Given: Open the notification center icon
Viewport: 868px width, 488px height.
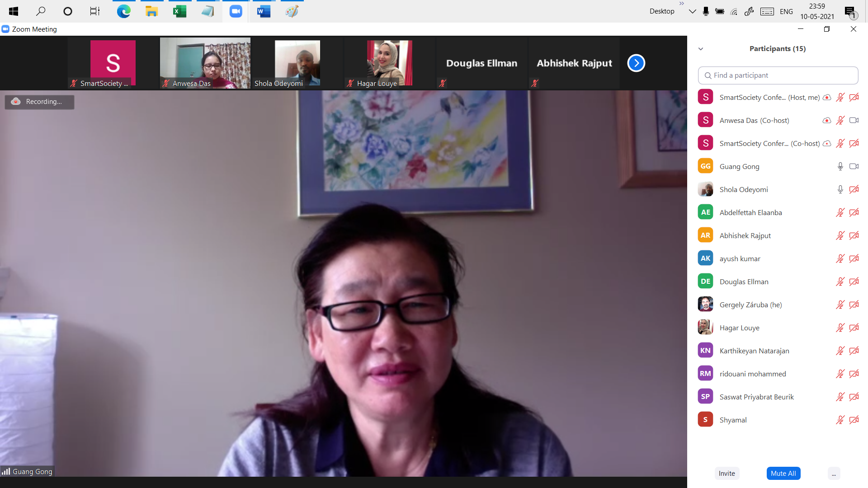Looking at the screenshot, I should (850, 12).
